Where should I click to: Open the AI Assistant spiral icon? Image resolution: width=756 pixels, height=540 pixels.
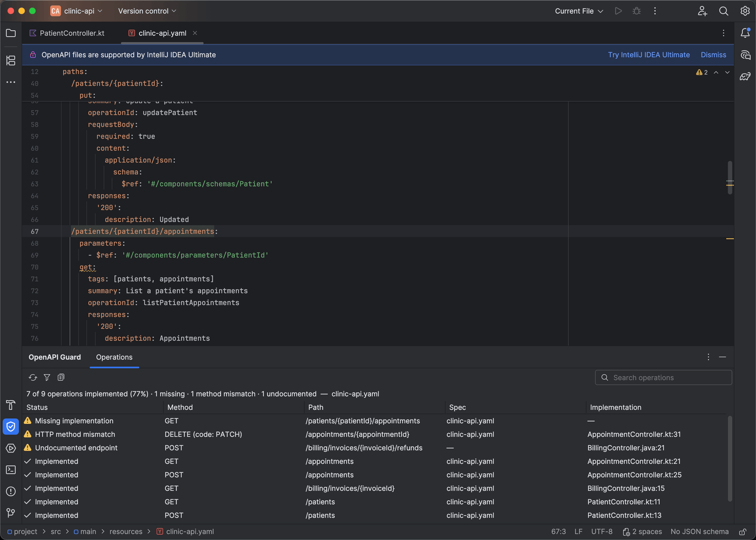(x=745, y=55)
